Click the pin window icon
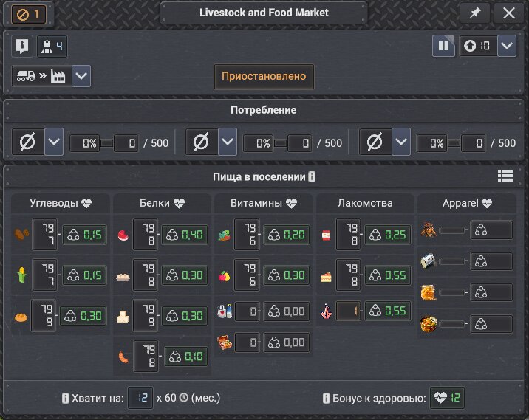Image resolution: width=529 pixels, height=420 pixels. (475, 13)
